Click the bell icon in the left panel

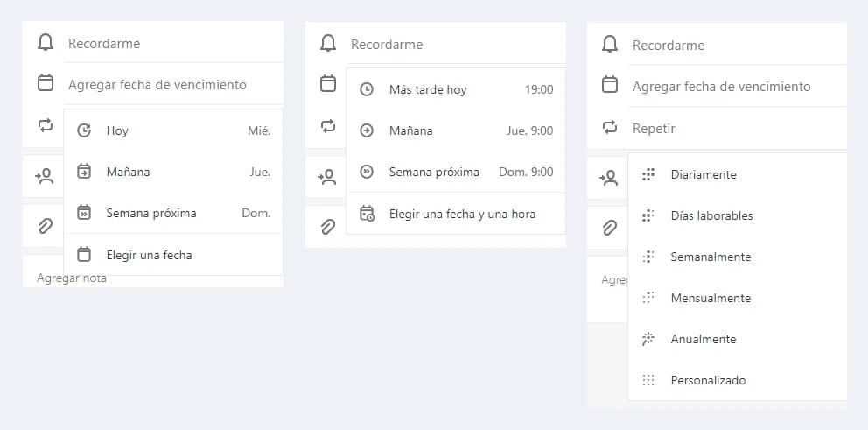point(45,42)
